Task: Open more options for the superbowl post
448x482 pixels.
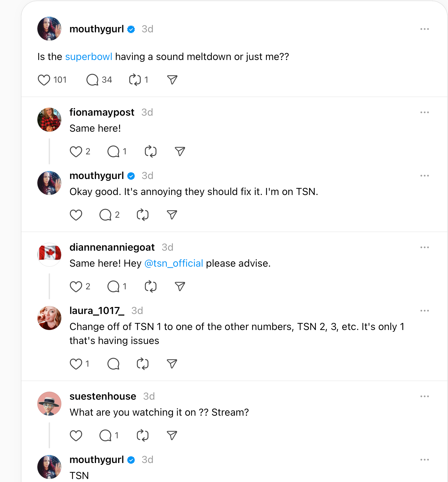Action: point(424,29)
